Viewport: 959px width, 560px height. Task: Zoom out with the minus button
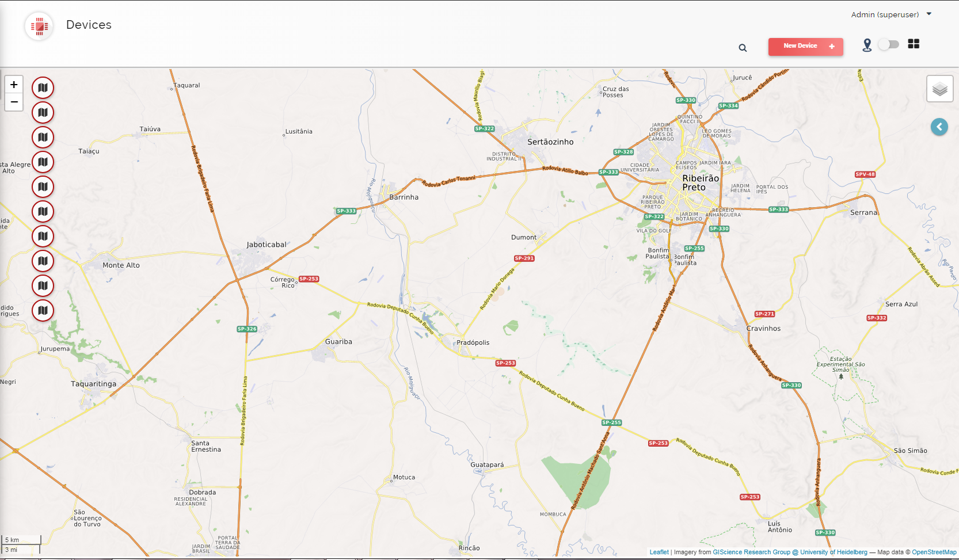pos(13,102)
